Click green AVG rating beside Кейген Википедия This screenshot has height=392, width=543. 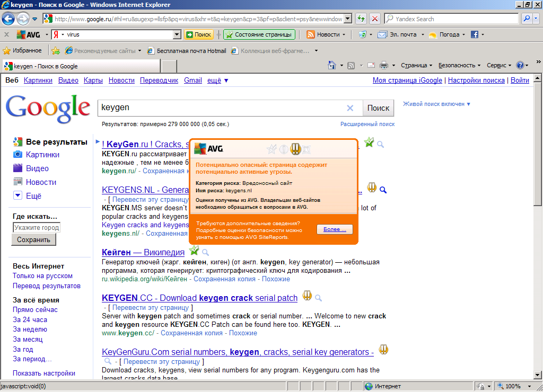pos(194,250)
